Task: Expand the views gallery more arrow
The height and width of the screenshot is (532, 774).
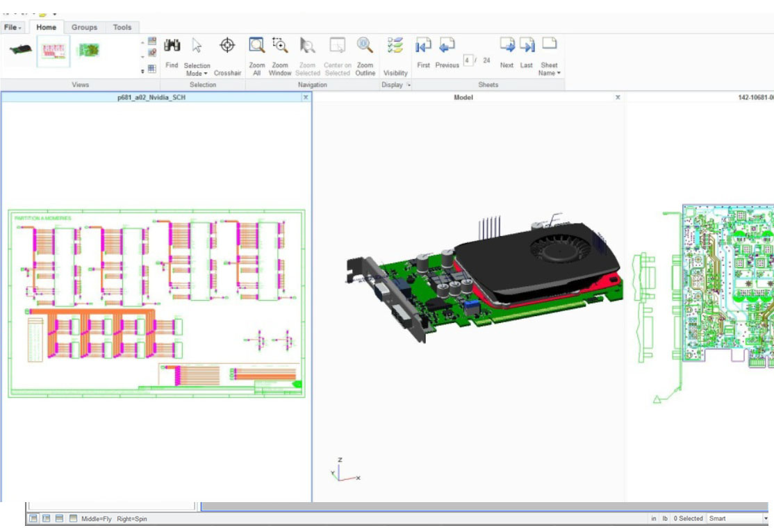Action: [142, 71]
